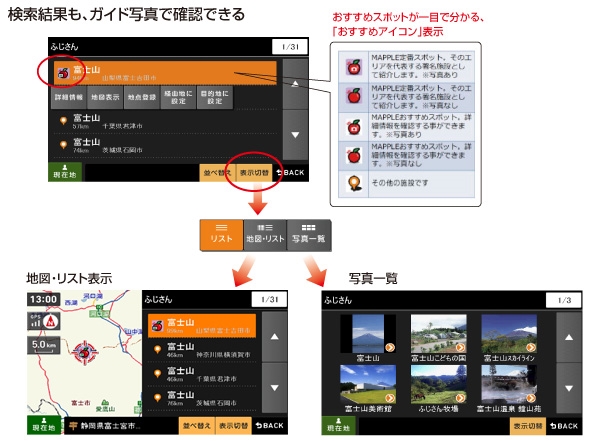Tap the 地図表示 button
This screenshot has width=590, height=441.
105,97
